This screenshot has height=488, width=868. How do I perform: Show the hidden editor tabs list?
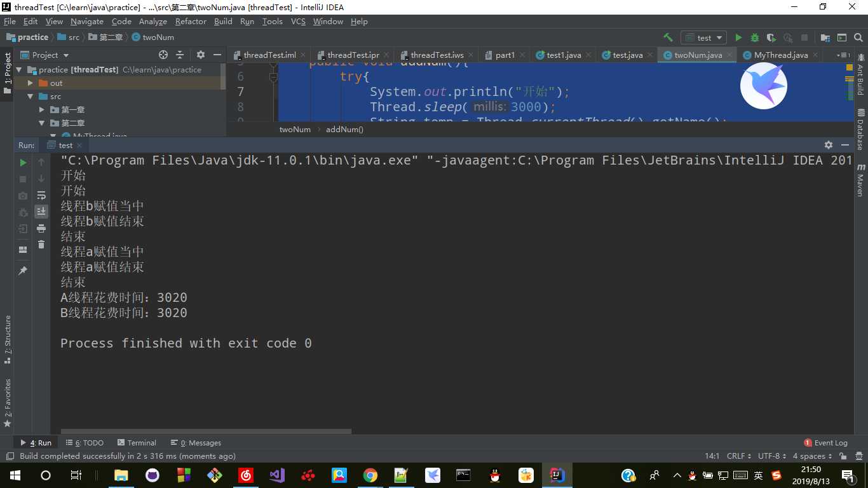[843, 55]
